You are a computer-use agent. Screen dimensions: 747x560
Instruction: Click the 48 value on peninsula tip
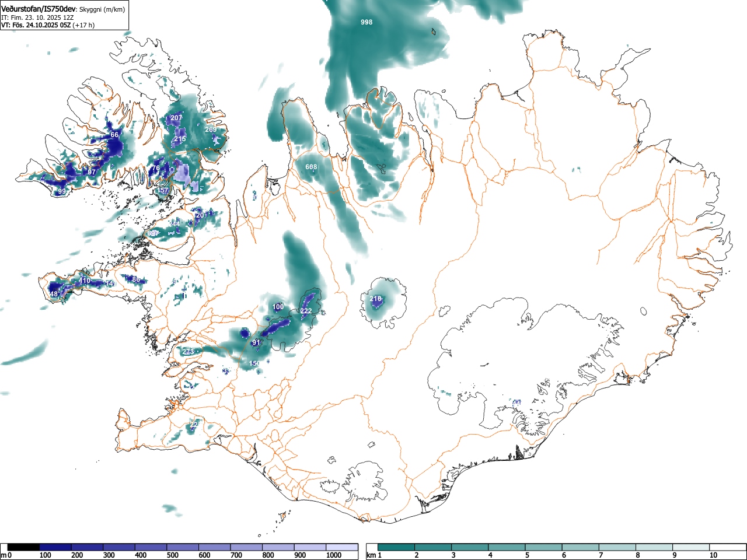54,294
